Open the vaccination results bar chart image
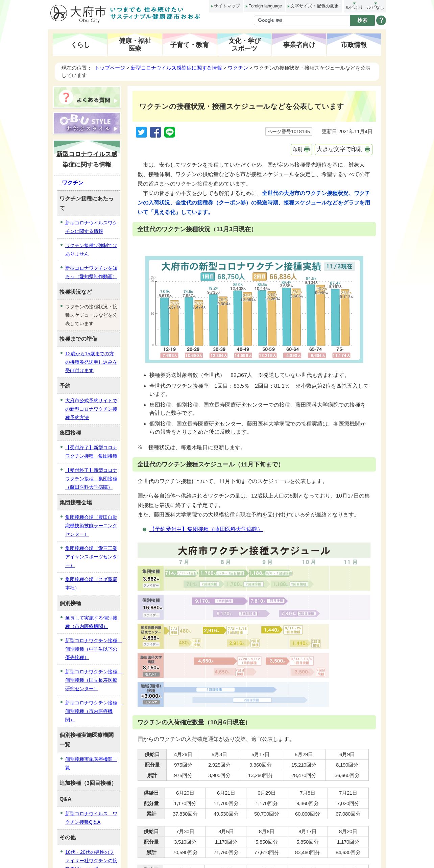Image resolution: width=434 pixels, height=868 pixels. 254,309
